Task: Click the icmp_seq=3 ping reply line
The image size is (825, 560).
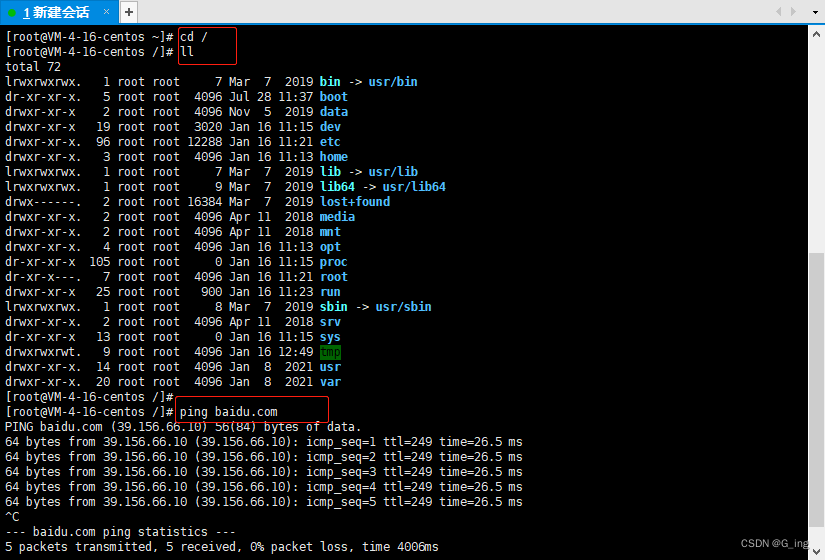Action: 264,472
